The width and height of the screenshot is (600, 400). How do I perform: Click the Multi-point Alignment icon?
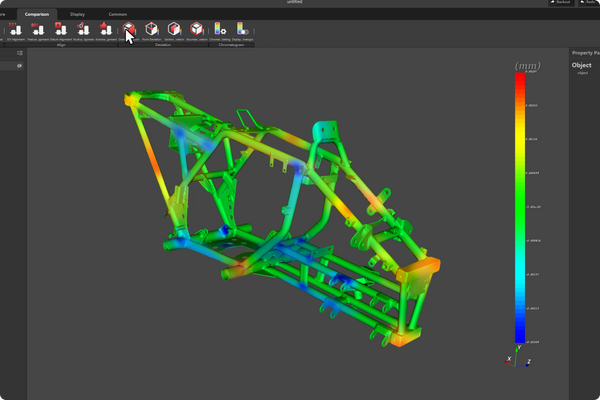[x=83, y=30]
